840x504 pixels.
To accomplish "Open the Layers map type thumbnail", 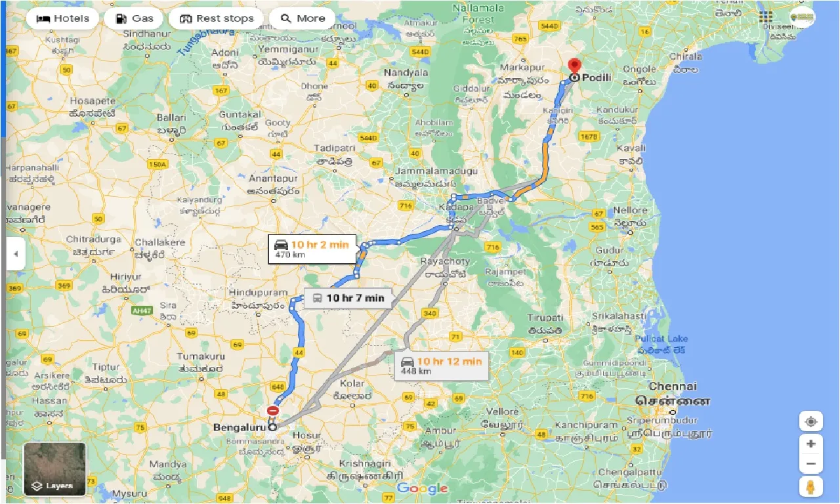I will coord(55,469).
